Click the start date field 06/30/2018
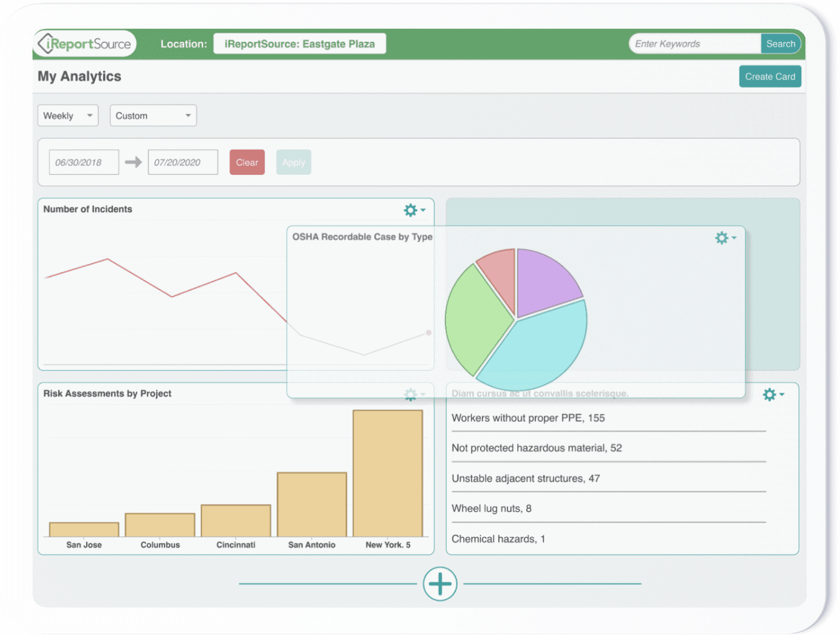The image size is (840, 636). 84,163
